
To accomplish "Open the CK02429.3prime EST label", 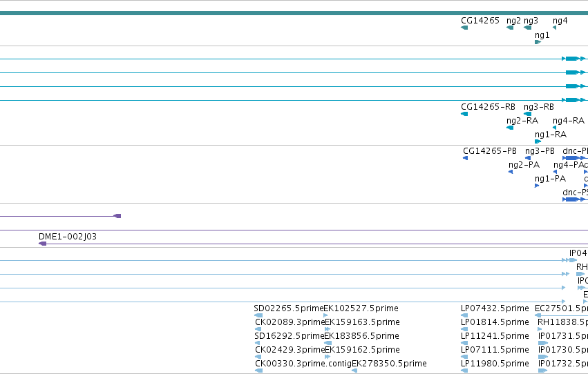I will click(x=290, y=350).
